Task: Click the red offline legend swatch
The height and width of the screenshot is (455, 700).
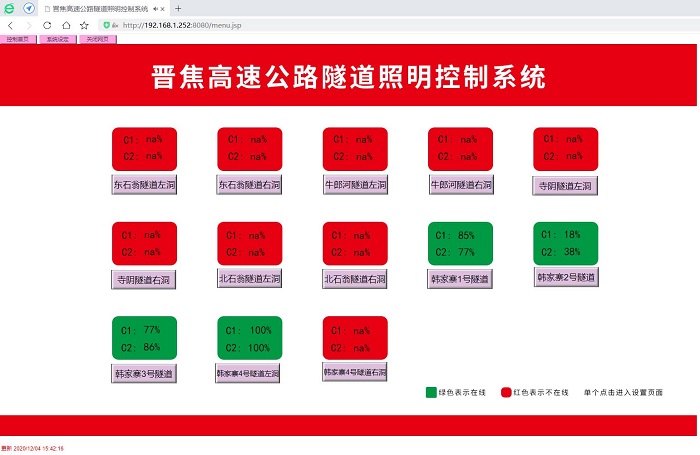Action: [506, 393]
